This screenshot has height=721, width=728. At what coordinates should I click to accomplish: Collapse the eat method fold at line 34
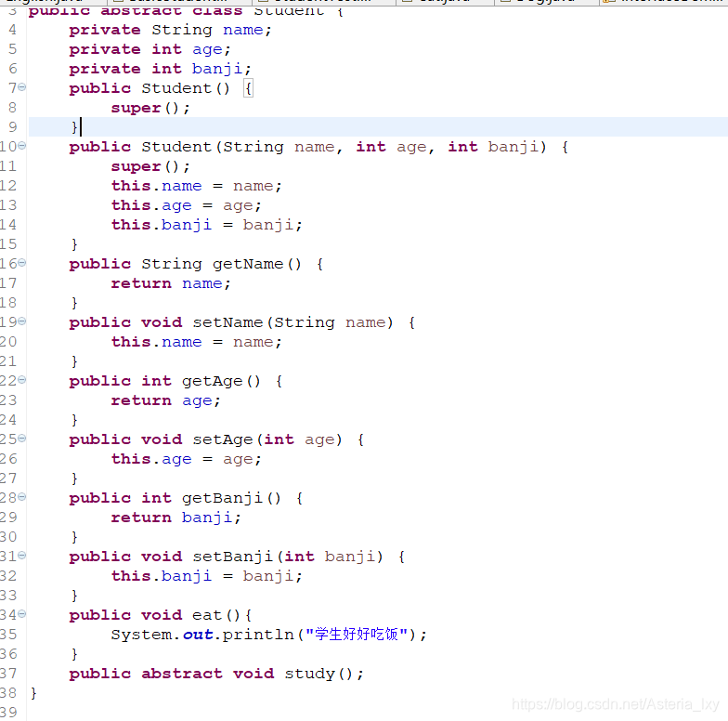tap(22, 613)
